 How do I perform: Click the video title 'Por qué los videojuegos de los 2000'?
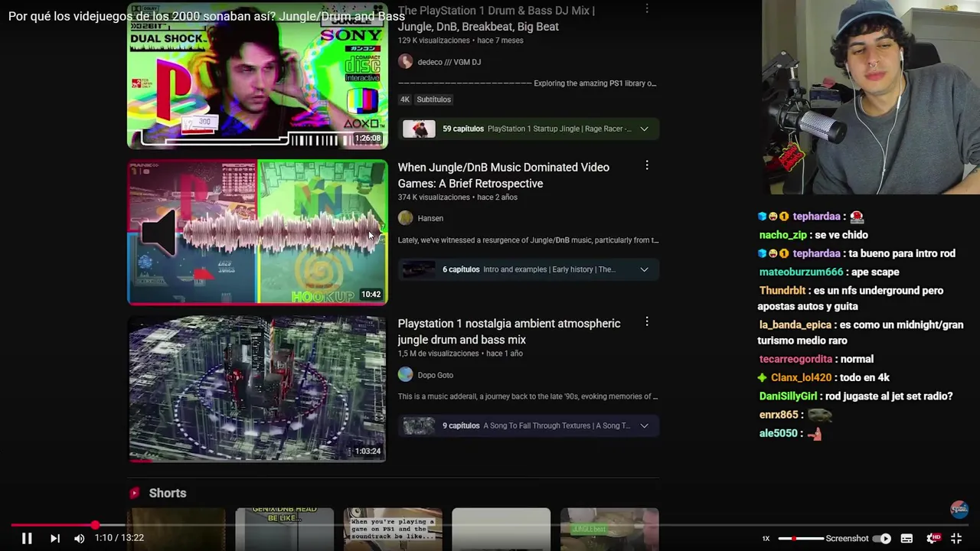(x=206, y=16)
